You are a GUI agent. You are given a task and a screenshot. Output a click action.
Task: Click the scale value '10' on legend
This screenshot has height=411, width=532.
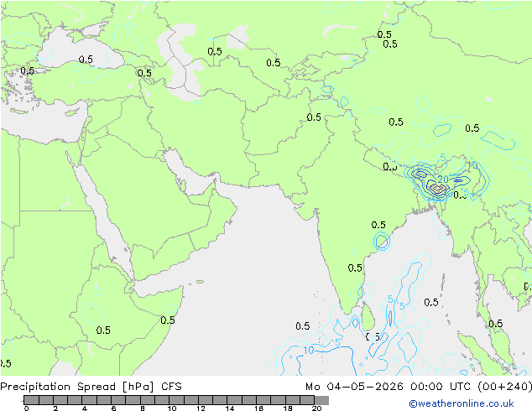click(172, 408)
